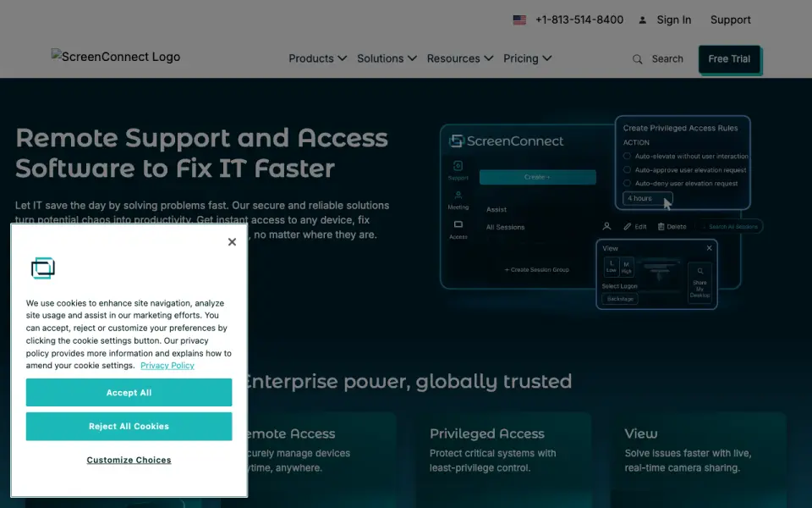Click the Low quality tile in the View panel

612,267
